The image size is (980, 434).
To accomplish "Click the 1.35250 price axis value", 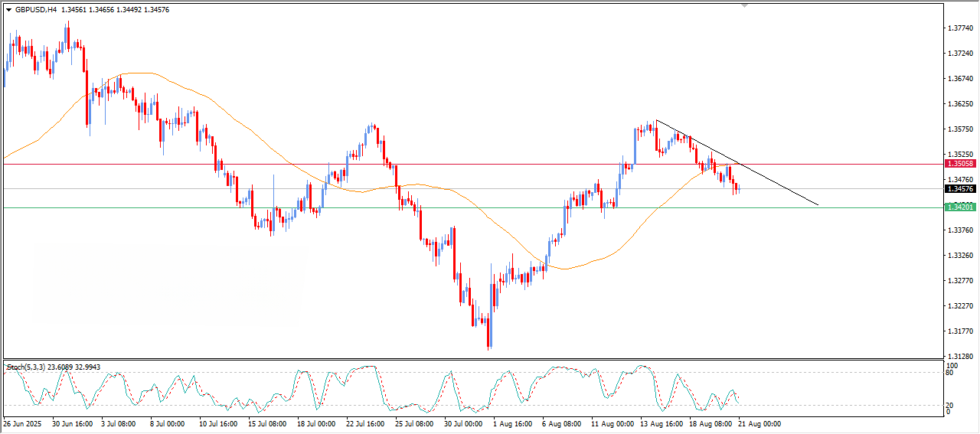I will (960, 155).
